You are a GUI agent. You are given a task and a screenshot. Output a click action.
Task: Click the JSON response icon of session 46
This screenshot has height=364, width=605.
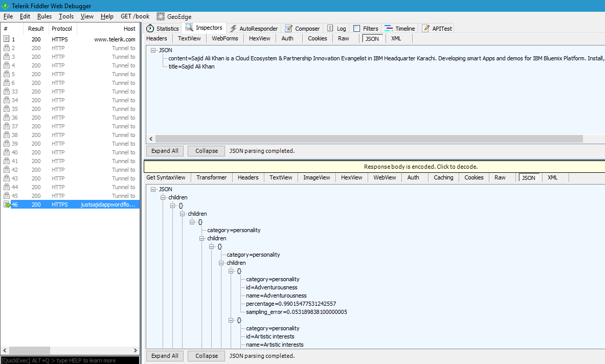pyautogui.click(x=7, y=204)
